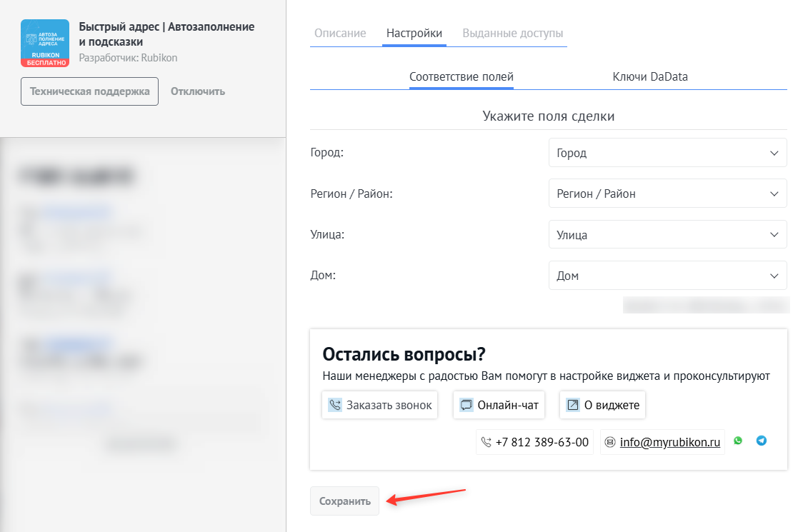This screenshot has height=532, width=808.
Task: Click the phone icon beside +7 812 number
Action: tap(486, 442)
